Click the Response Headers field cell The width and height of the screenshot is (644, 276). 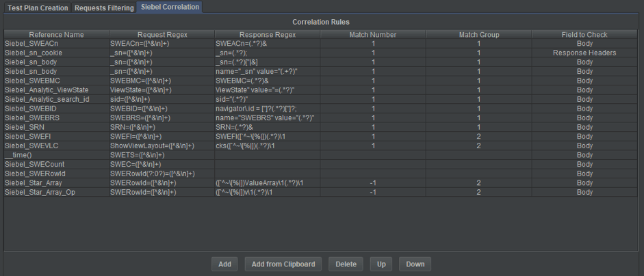[584, 53]
